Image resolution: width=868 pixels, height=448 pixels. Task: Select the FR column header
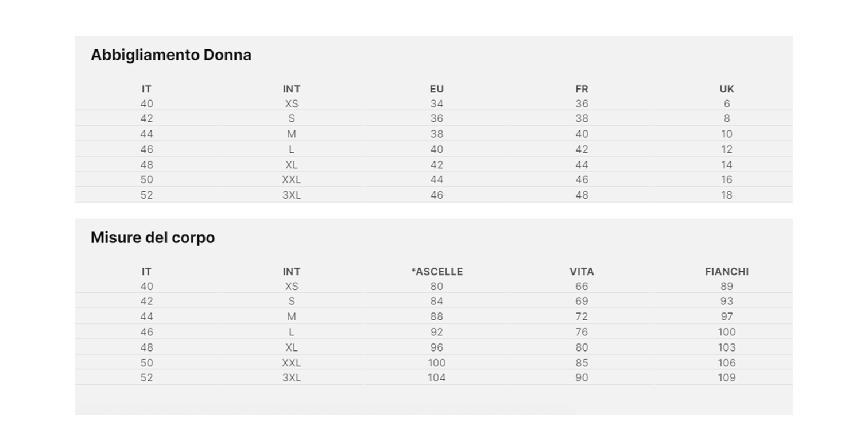tap(582, 89)
